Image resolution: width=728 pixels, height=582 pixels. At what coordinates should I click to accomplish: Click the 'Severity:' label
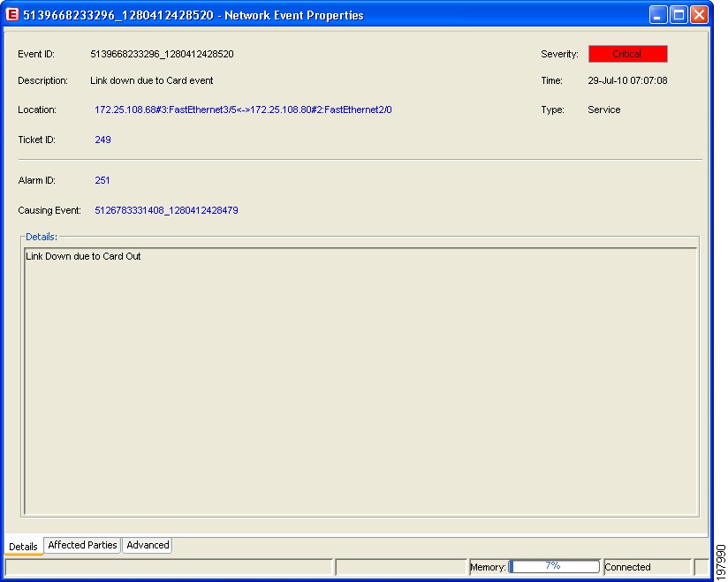[x=559, y=54]
